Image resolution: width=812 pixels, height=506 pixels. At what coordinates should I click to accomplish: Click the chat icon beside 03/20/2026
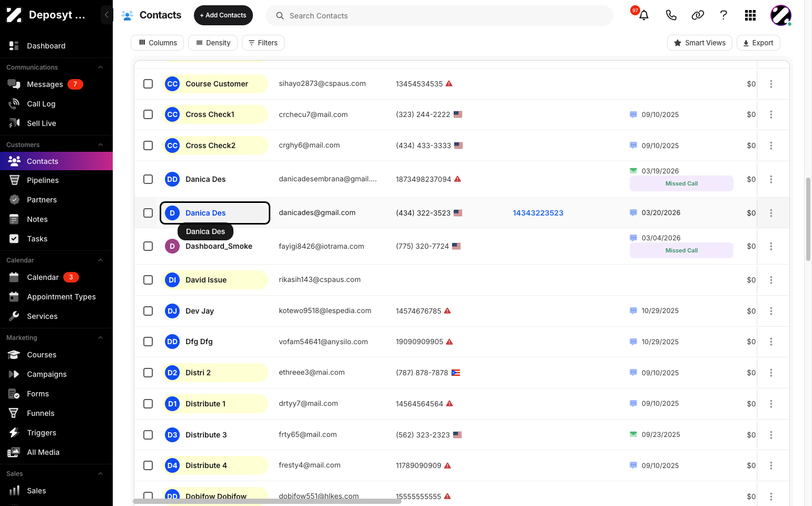pos(633,213)
